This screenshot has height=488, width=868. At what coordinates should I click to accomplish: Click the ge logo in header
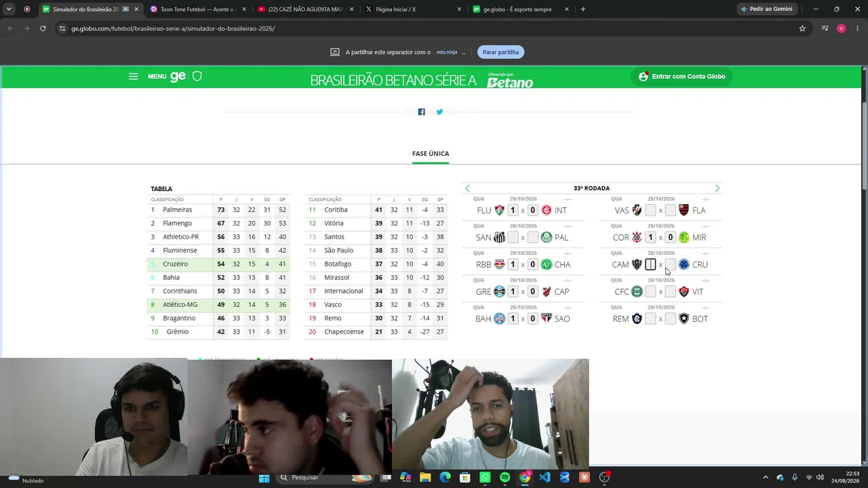click(x=178, y=77)
